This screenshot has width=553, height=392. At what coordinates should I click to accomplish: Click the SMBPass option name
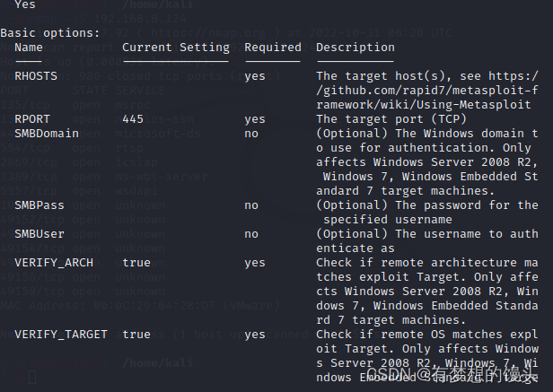pyautogui.click(x=39, y=205)
